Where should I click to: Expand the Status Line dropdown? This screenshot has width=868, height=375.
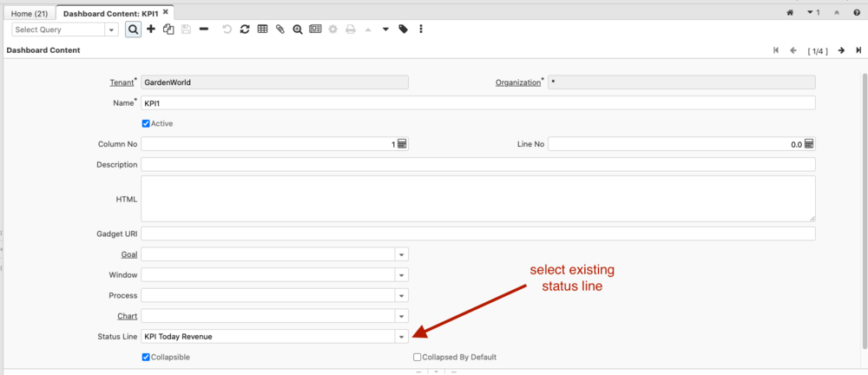click(401, 337)
